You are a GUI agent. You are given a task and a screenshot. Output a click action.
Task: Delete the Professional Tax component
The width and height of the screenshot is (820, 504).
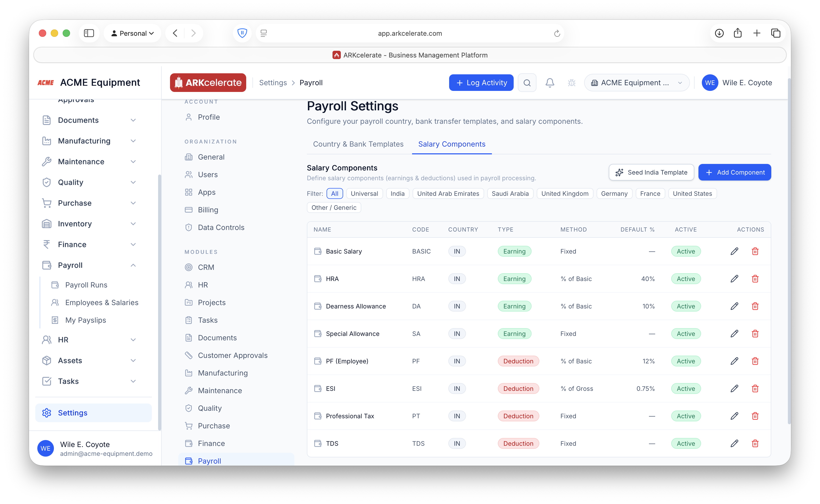(x=755, y=416)
